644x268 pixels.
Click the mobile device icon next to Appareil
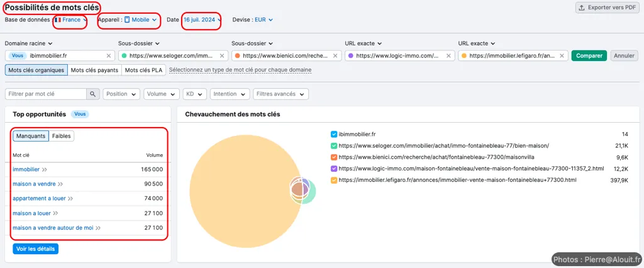[x=126, y=20]
